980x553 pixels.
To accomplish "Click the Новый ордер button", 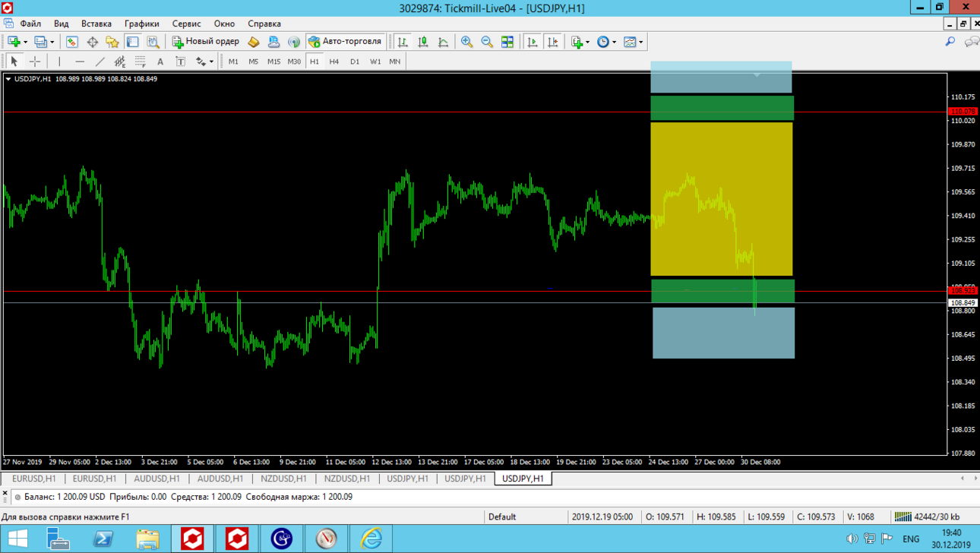I will click(x=205, y=42).
